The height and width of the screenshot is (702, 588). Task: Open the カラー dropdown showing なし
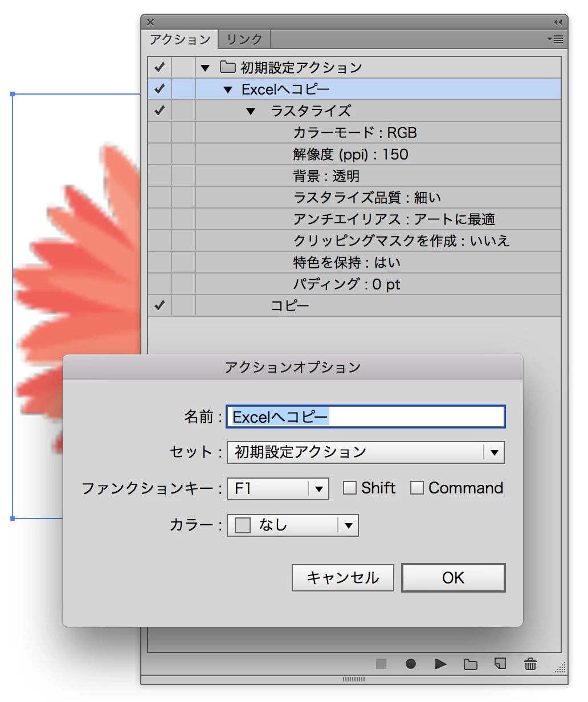(293, 525)
